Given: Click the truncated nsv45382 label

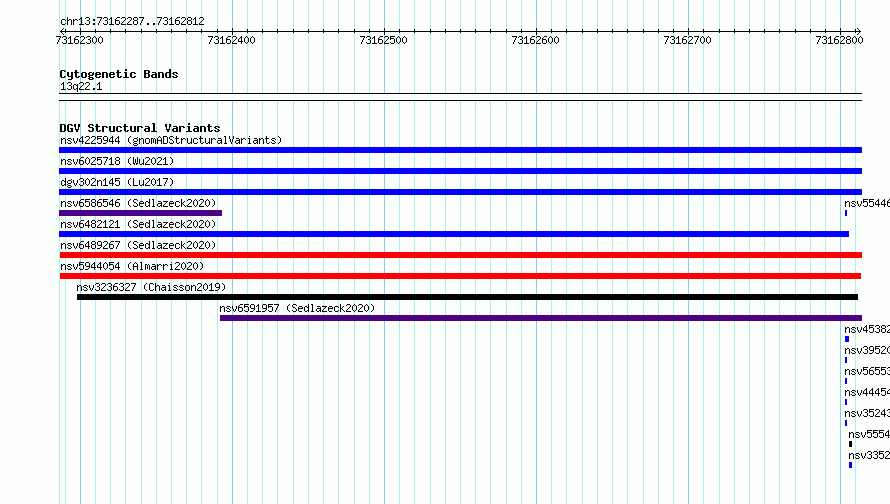Looking at the screenshot, I should tap(867, 329).
